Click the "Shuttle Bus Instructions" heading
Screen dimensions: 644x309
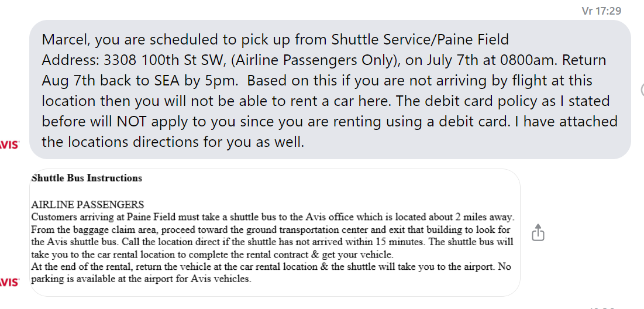(x=87, y=178)
